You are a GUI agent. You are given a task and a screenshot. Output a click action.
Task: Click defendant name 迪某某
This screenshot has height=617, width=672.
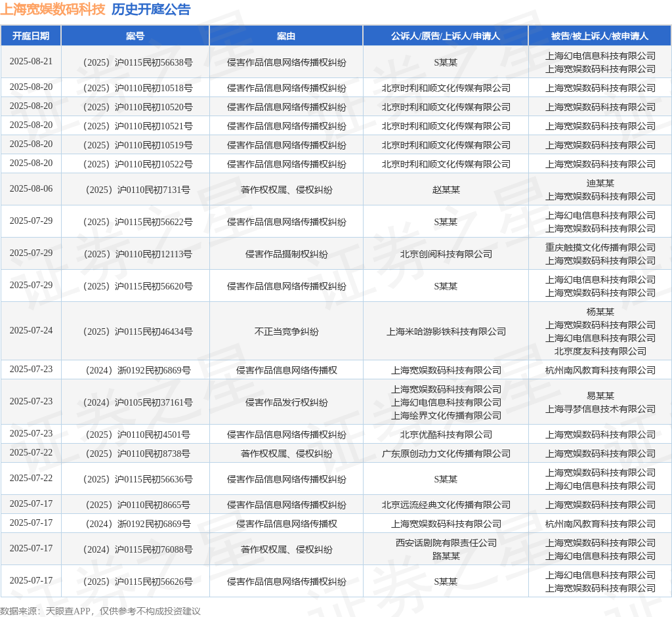(x=600, y=184)
